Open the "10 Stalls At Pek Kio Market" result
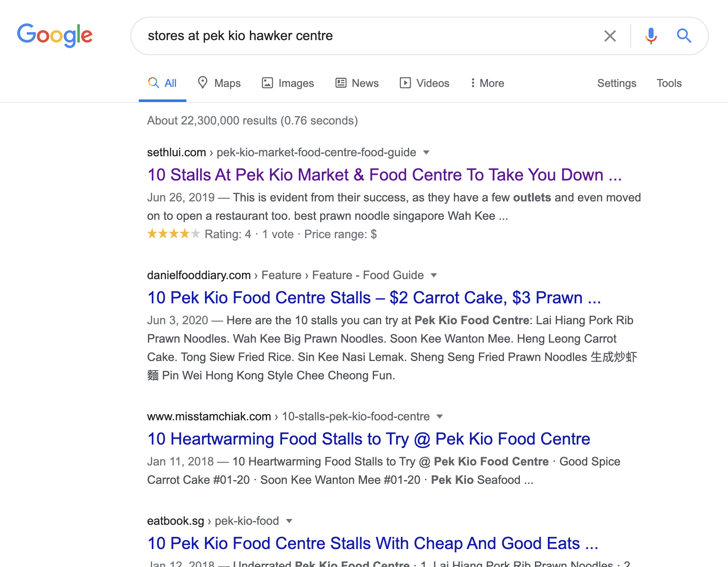 click(x=384, y=175)
